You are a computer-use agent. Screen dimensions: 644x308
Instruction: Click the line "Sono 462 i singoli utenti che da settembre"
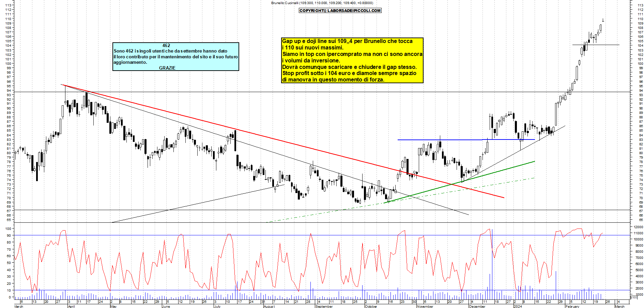170,51
